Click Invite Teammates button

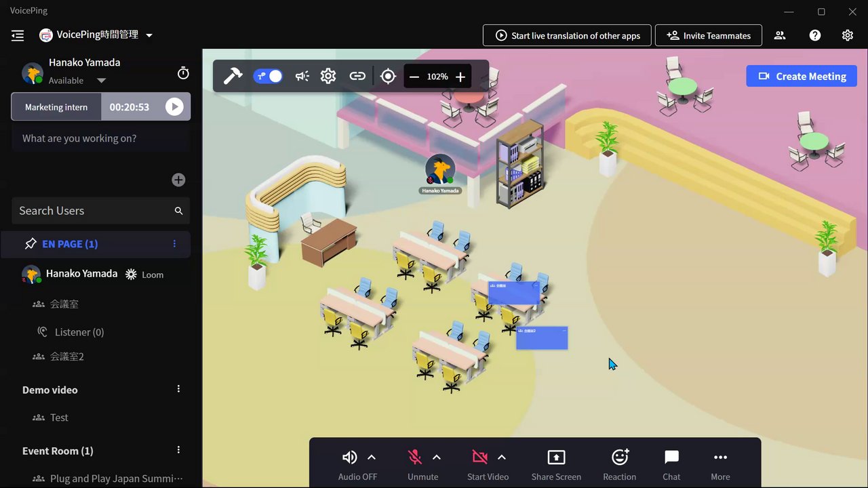(x=709, y=35)
